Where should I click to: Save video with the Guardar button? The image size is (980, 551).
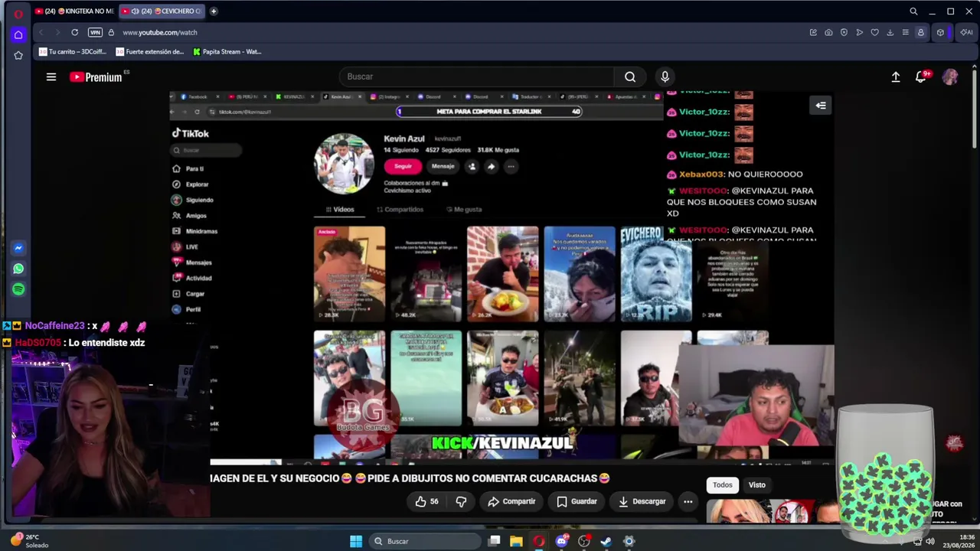click(577, 501)
